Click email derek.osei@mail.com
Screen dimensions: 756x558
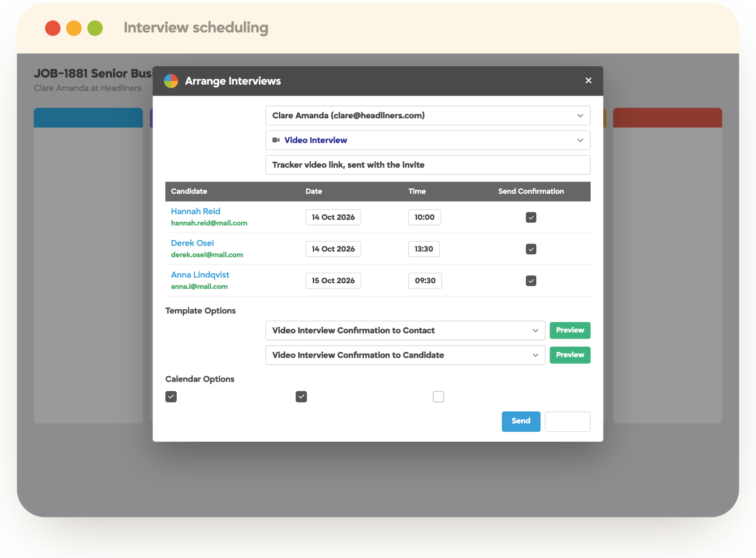click(207, 255)
